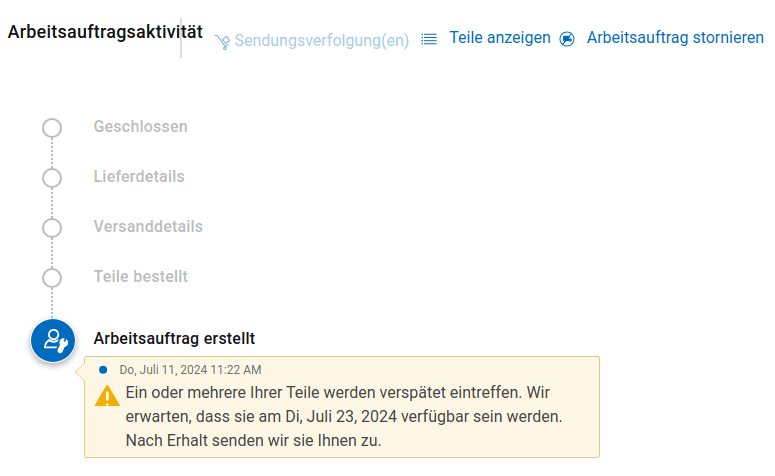This screenshot has height=476, width=775.
Task: Click the Lieferdetails step circle
Action: (52, 177)
